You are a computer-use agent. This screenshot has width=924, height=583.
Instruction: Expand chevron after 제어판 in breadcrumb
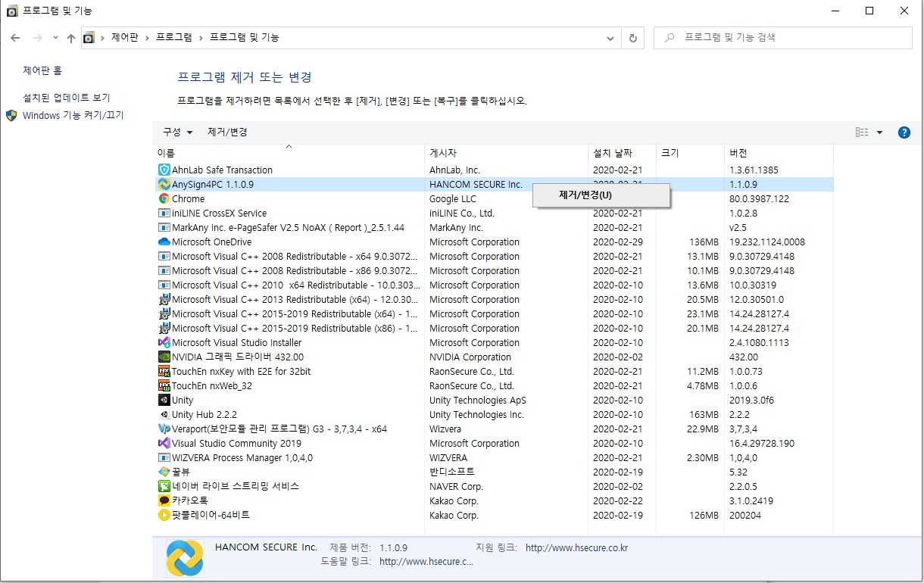click(x=148, y=38)
